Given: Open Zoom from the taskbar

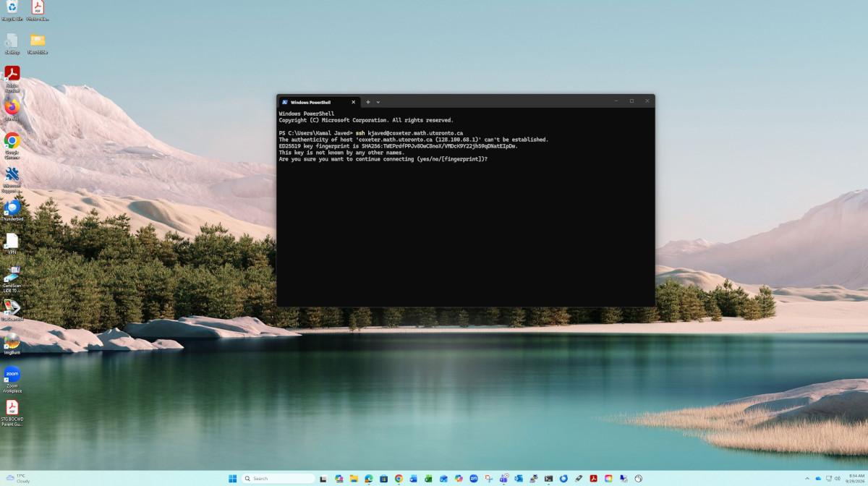Looking at the screenshot, I should point(474,478).
